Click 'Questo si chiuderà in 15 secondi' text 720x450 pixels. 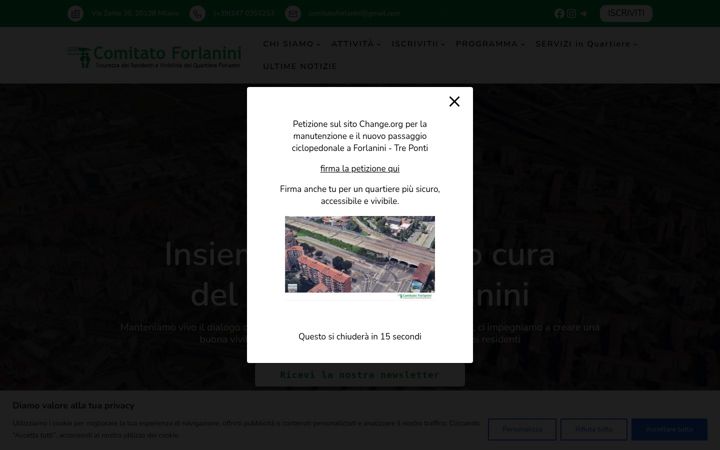coord(360,337)
